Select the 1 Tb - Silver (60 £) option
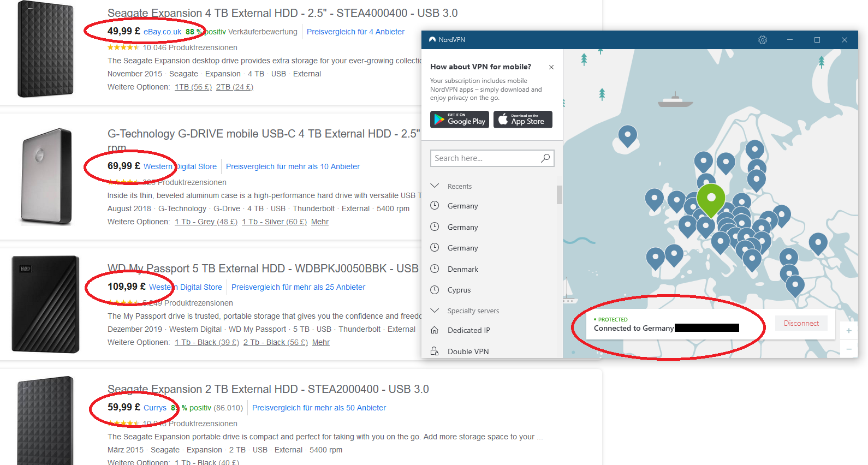Viewport: 868px width, 465px height. click(x=274, y=222)
